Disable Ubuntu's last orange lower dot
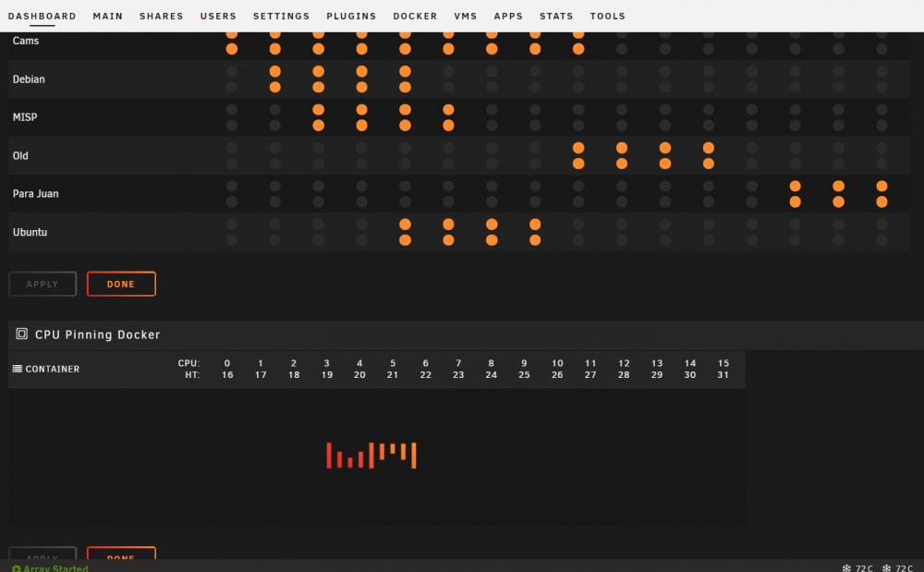 (x=535, y=240)
